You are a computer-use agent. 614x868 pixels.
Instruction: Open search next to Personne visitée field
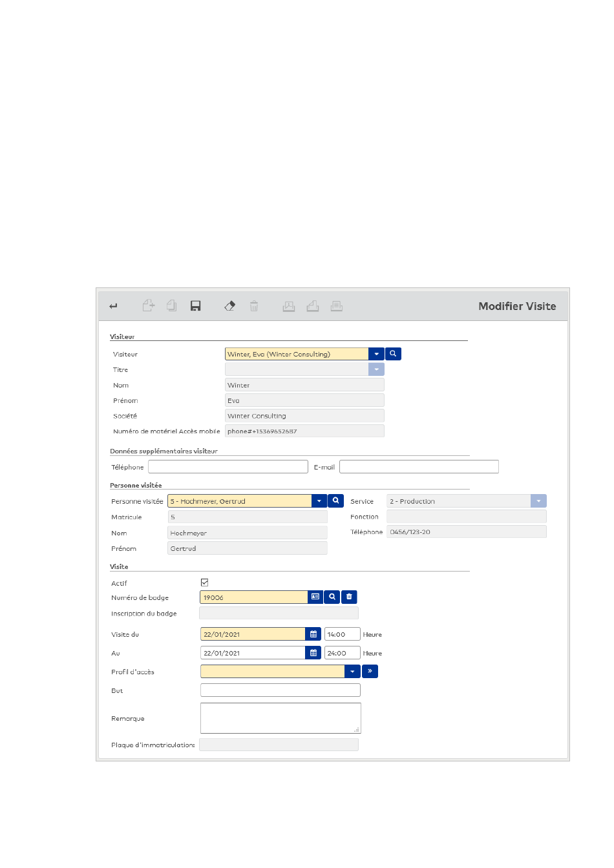tap(335, 501)
